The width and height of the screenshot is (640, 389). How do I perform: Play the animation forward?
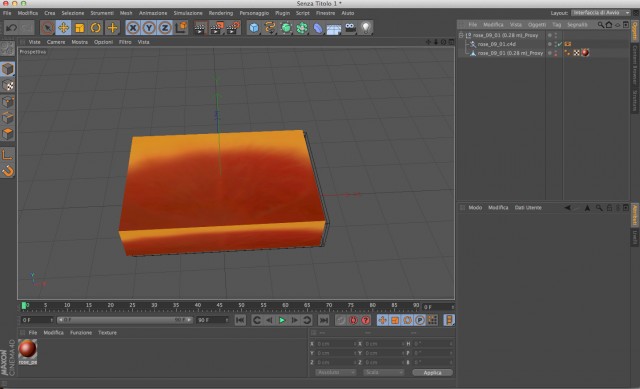pos(282,320)
